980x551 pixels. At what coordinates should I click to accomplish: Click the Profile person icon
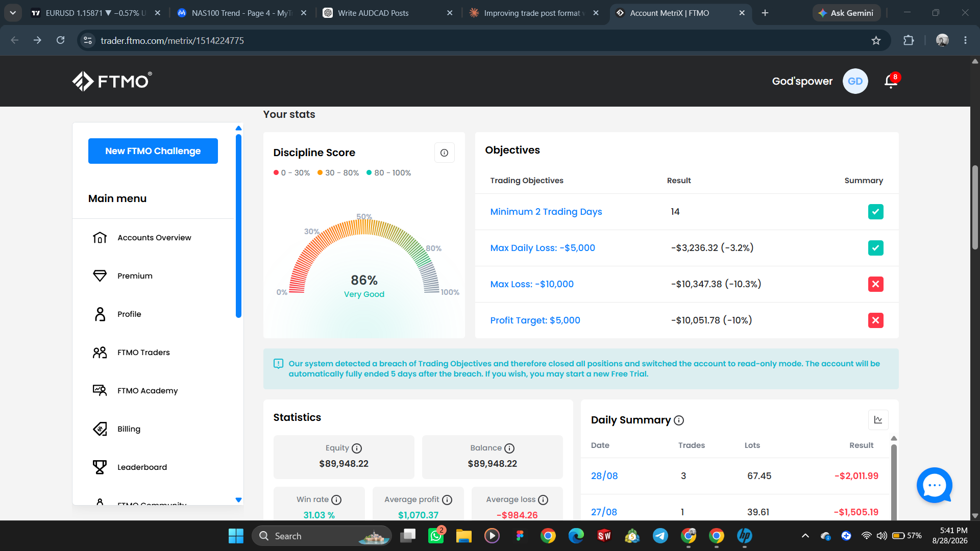click(x=100, y=314)
